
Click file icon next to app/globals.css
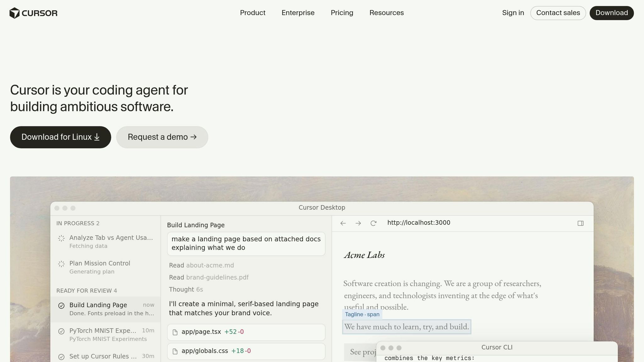point(175,351)
